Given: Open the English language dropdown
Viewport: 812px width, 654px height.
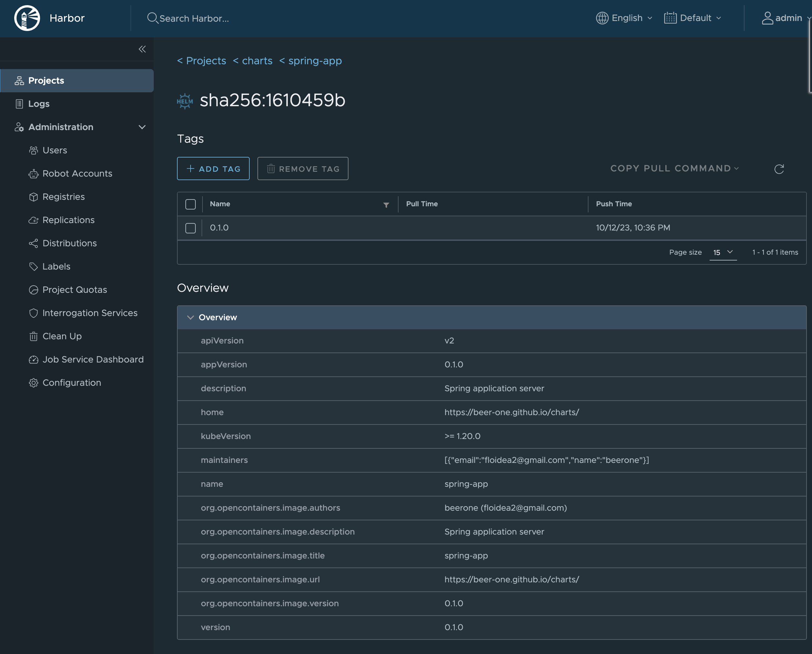Looking at the screenshot, I should [624, 18].
